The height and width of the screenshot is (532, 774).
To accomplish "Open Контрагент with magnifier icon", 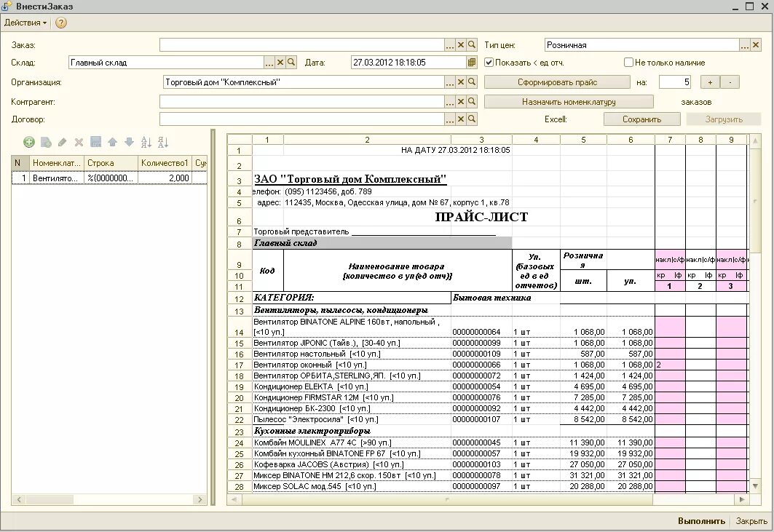I will tap(472, 102).
